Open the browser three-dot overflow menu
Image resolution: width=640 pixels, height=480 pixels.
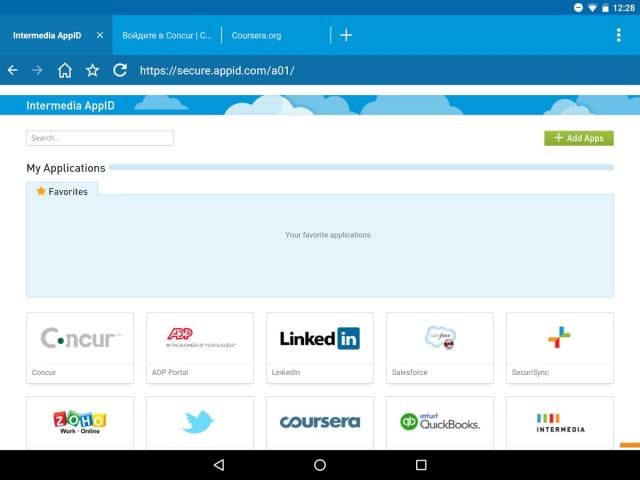tap(619, 35)
